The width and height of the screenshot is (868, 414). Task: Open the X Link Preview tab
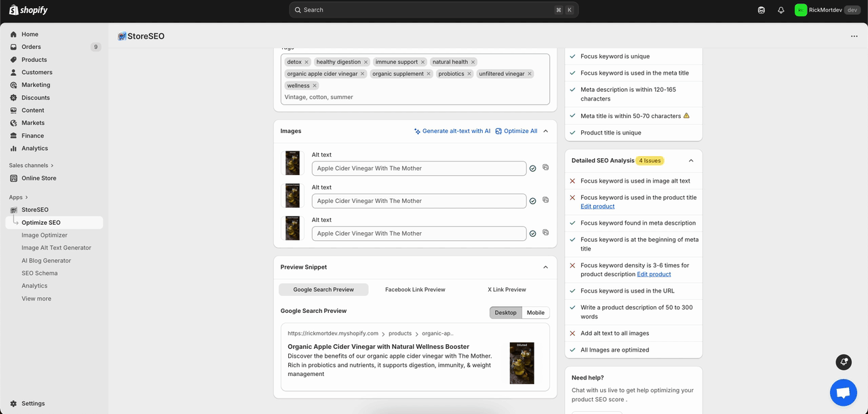coord(507,290)
